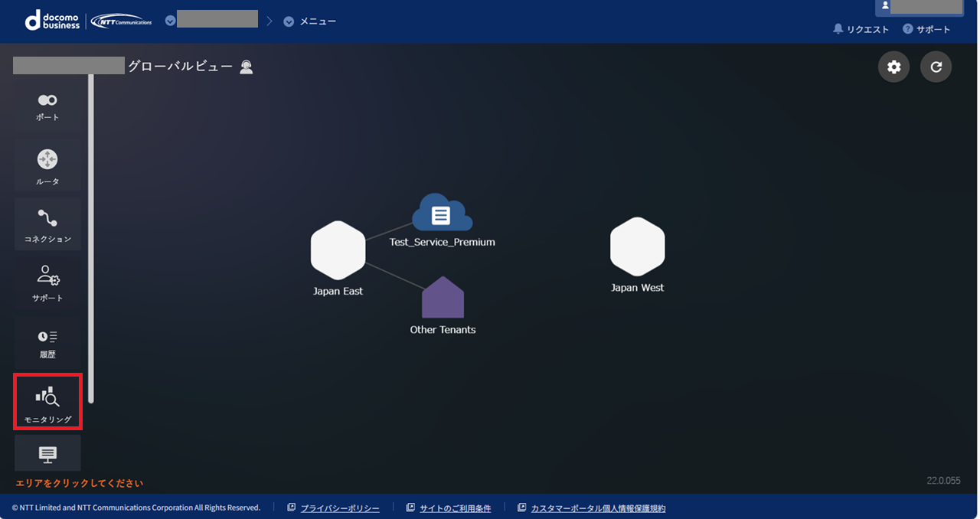The image size is (980, 519).
Task: Open the モニタリング (Monitoring) icon
Action: coord(47,402)
